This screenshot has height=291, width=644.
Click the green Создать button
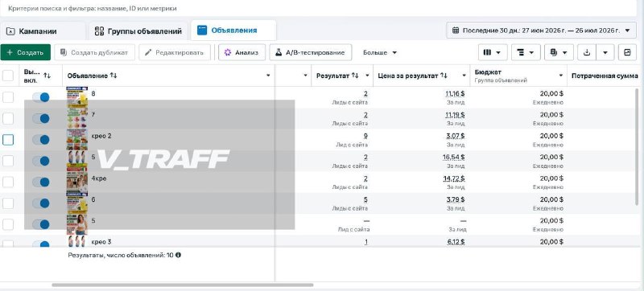tap(26, 52)
